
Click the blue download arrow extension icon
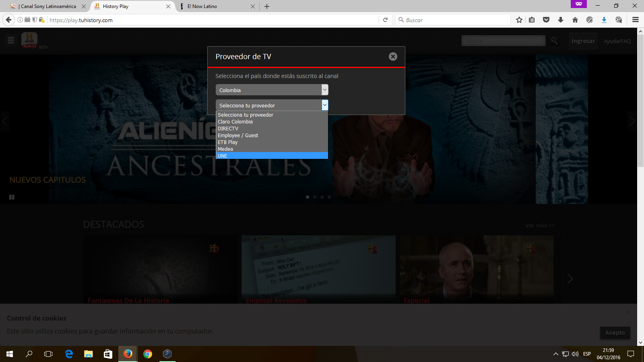click(x=604, y=20)
